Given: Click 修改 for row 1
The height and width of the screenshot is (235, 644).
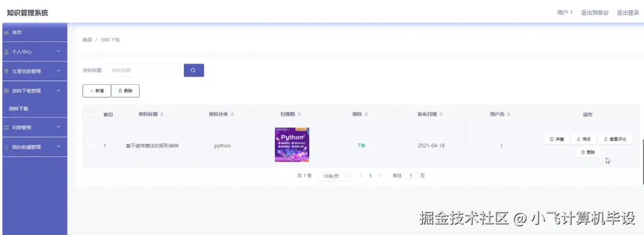Looking at the screenshot, I should [583, 139].
